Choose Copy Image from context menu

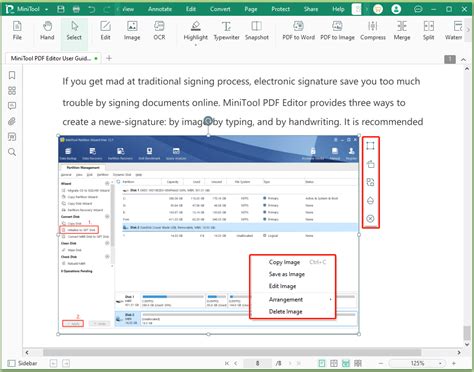tap(284, 262)
